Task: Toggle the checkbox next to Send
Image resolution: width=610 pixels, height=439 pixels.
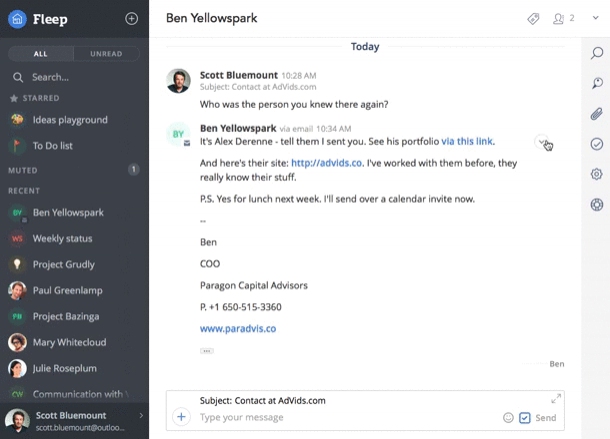Action: coord(525,418)
